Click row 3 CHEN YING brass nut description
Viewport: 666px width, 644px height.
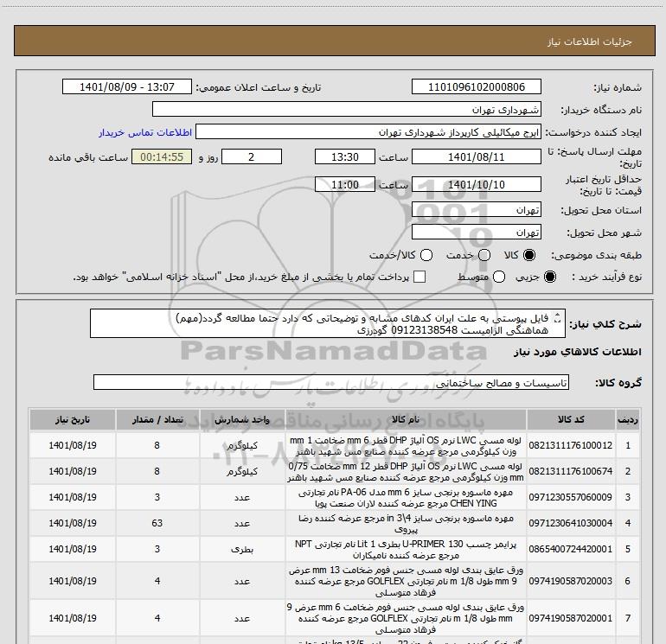(x=405, y=498)
